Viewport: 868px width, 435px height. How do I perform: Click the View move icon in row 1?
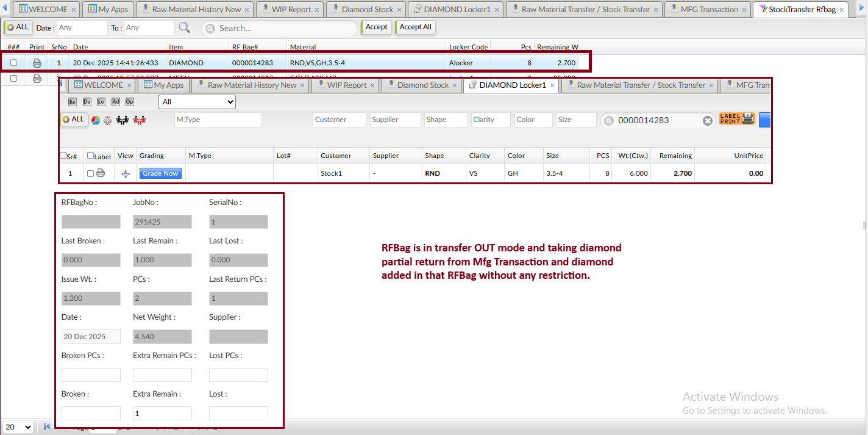126,174
